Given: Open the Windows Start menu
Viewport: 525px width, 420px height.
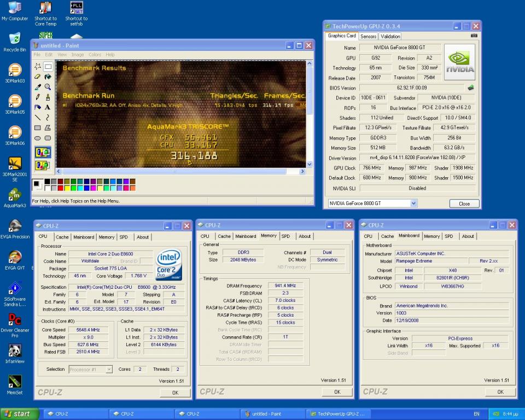Looking at the screenshot, I should pos(20,414).
